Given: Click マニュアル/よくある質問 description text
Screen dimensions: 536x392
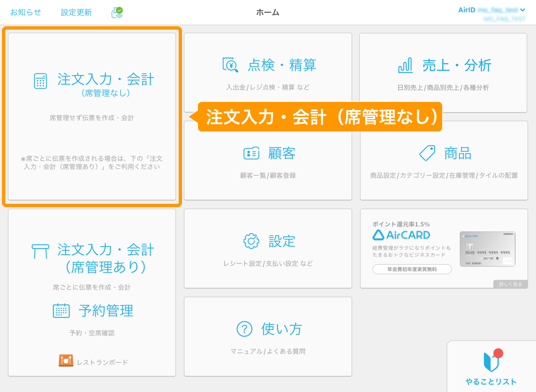Looking at the screenshot, I should coord(268,351).
